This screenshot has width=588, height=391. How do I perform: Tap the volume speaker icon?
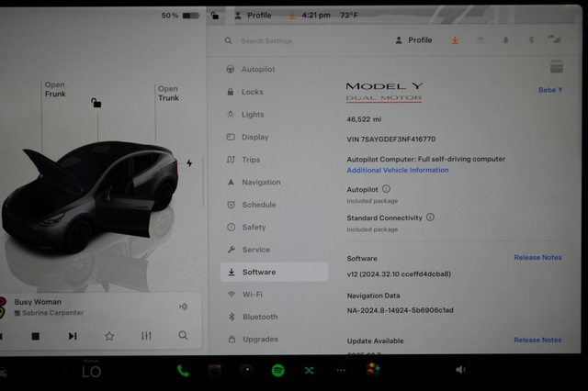pos(460,370)
